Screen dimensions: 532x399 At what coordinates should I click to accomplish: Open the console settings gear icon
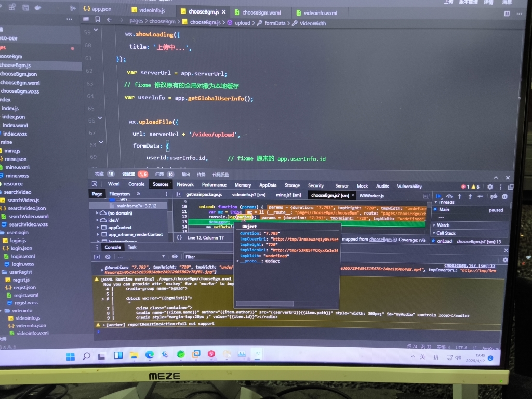tap(505, 260)
